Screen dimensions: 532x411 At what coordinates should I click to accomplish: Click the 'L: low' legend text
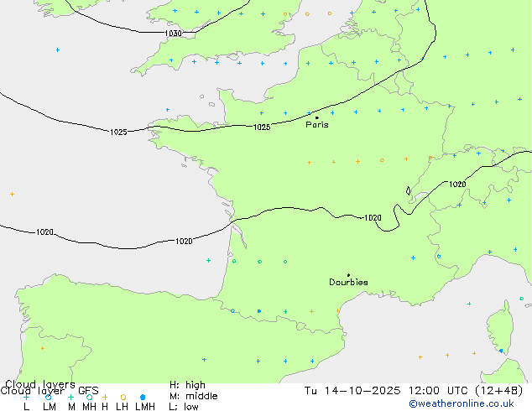pyautogui.click(x=184, y=407)
